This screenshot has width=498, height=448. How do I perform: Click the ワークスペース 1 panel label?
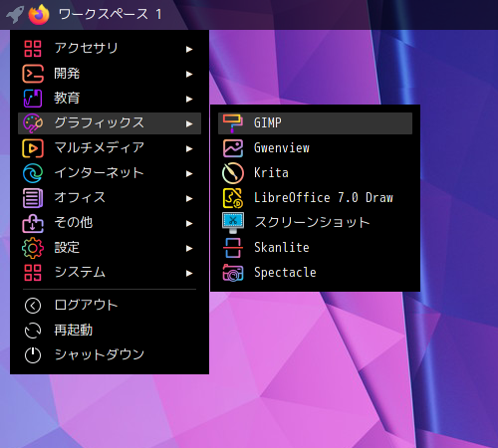[111, 15]
